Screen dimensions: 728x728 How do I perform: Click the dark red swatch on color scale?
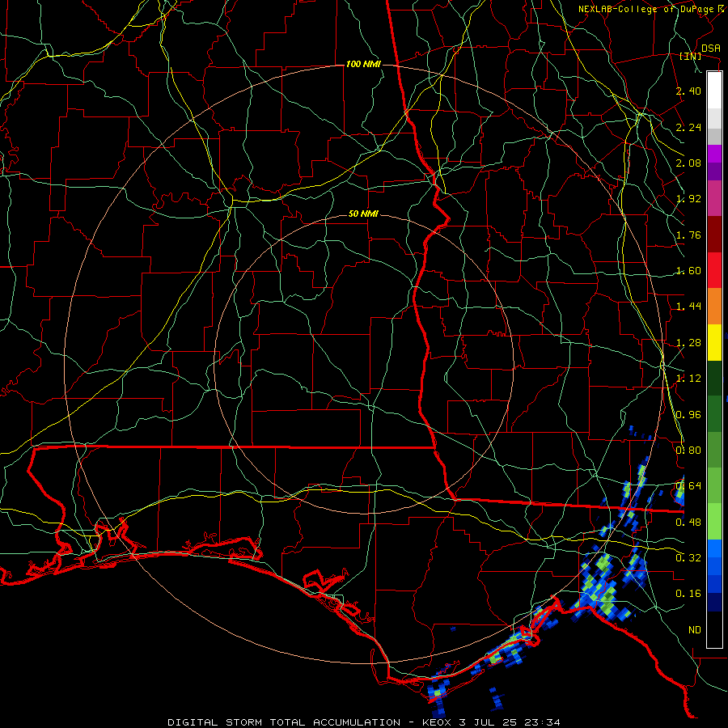click(x=714, y=235)
